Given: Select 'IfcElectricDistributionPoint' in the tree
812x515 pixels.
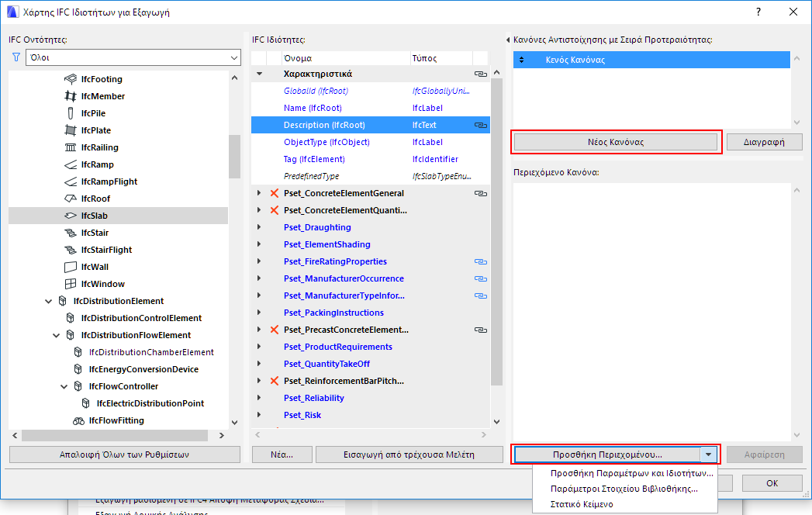Looking at the screenshot, I should point(150,403).
